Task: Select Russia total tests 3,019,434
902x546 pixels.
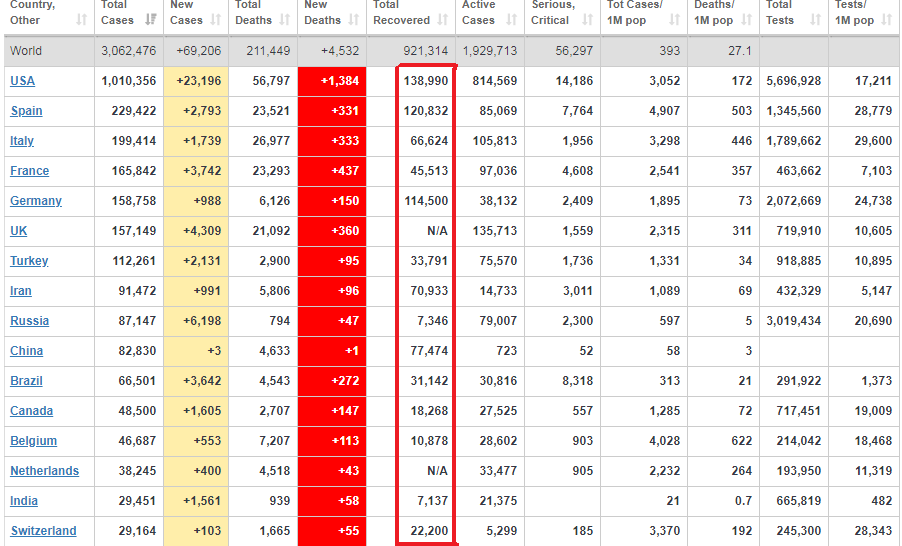Action: click(x=793, y=320)
